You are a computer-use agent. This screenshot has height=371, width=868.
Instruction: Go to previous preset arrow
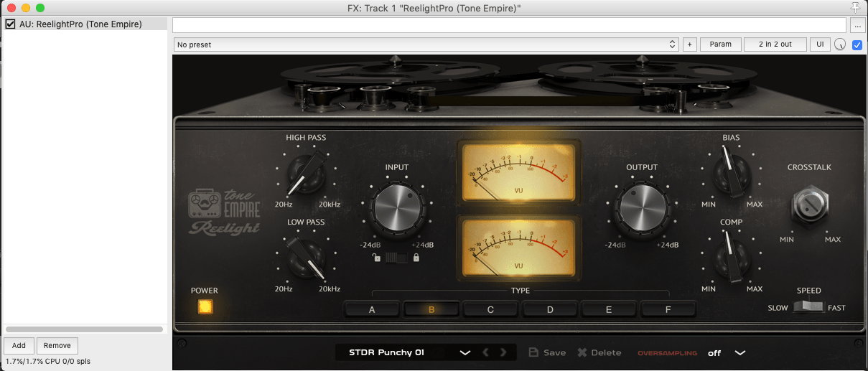pos(485,352)
